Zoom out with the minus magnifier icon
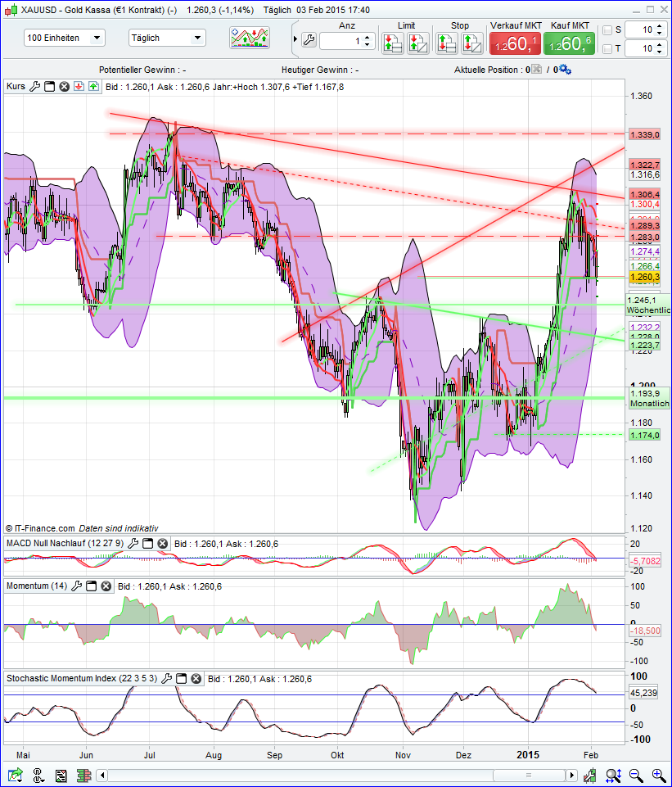The width and height of the screenshot is (672, 787). [634, 776]
